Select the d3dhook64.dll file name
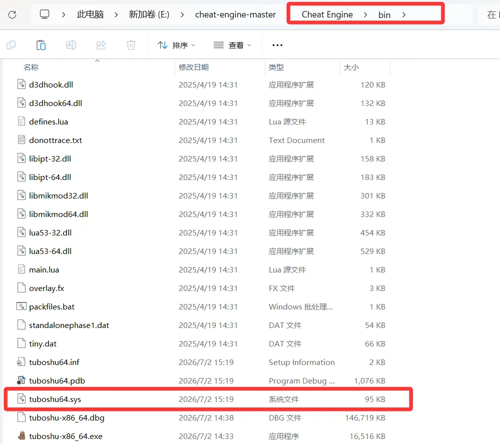Image resolution: width=500 pixels, height=448 pixels. click(x=56, y=103)
